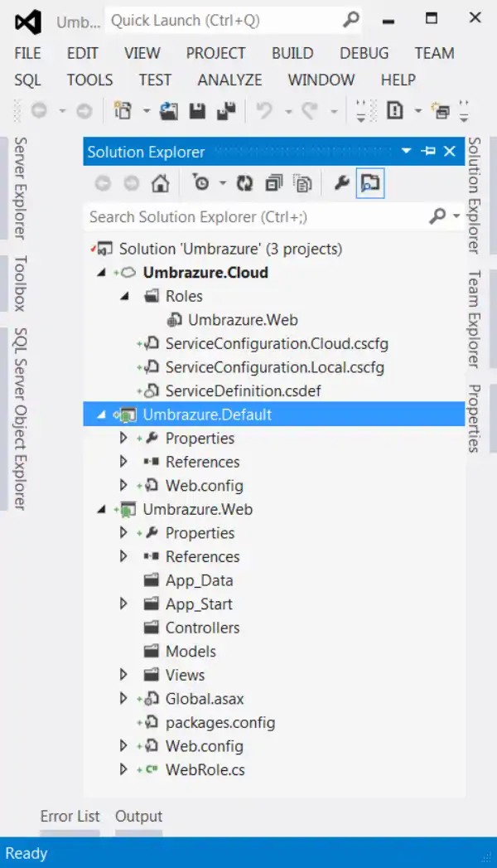Click the Solution Explorer search magnifier icon
The image size is (497, 868).
click(x=437, y=216)
